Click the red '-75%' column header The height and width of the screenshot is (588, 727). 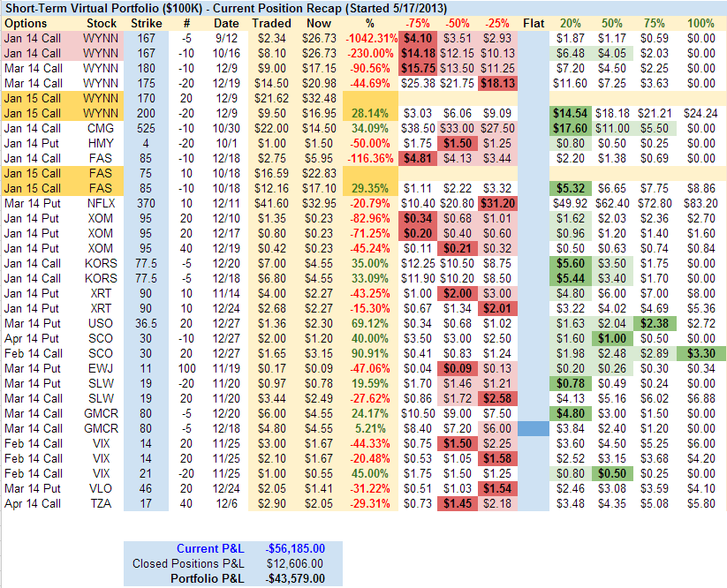pyautogui.click(x=417, y=22)
